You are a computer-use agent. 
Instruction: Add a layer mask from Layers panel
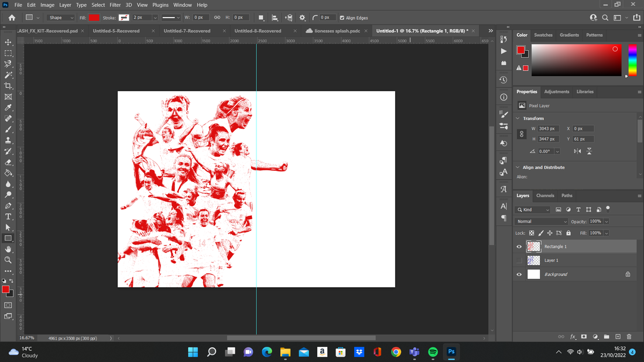(x=584, y=336)
